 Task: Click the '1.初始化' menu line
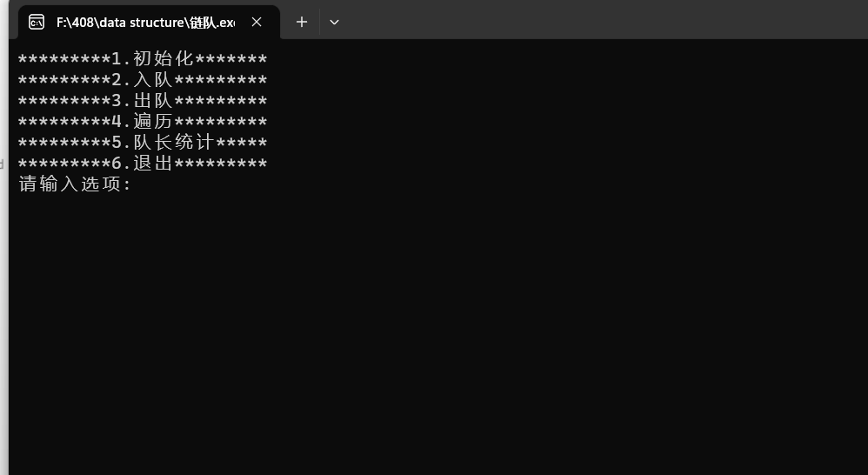tap(143, 58)
